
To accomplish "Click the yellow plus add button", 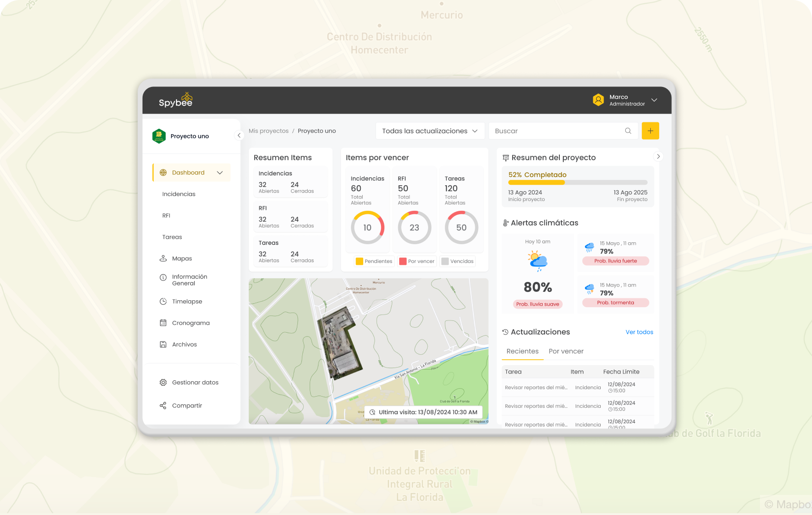I will (x=650, y=131).
